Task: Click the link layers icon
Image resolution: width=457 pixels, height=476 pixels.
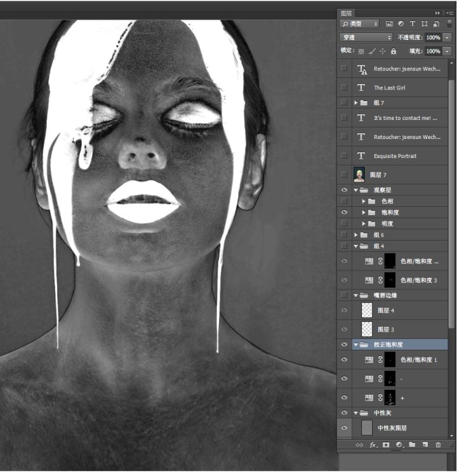Action: (x=359, y=445)
